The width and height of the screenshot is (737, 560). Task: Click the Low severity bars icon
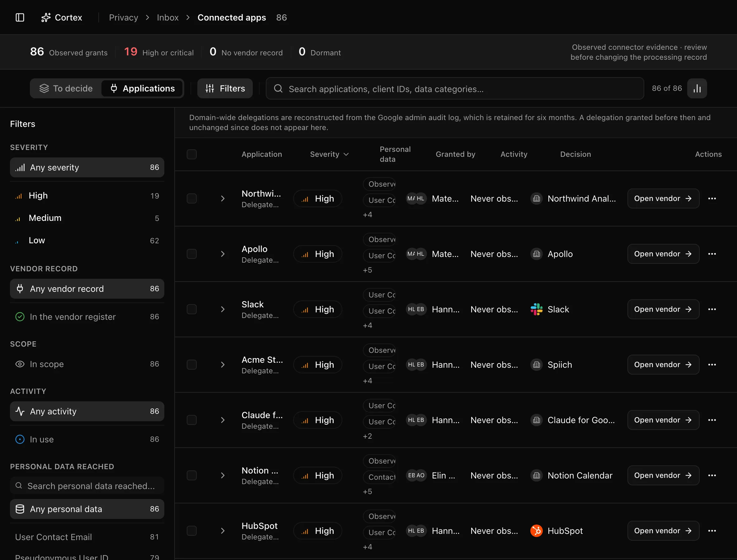(17, 241)
